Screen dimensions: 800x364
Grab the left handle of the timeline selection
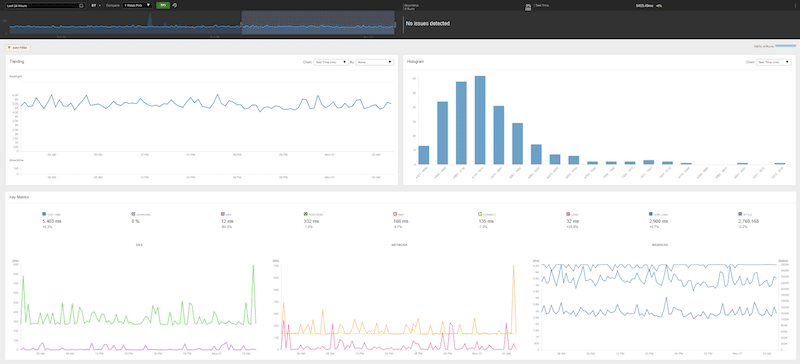[241, 25]
